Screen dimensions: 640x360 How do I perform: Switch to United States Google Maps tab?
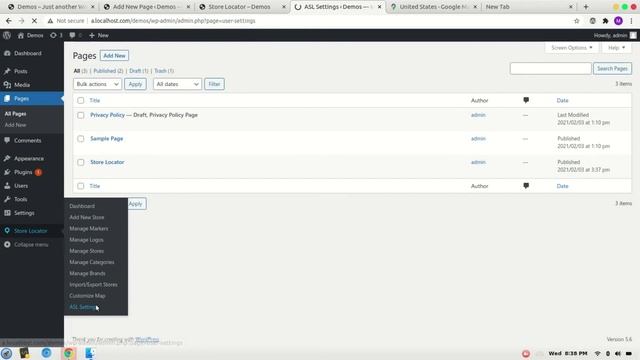[433, 7]
